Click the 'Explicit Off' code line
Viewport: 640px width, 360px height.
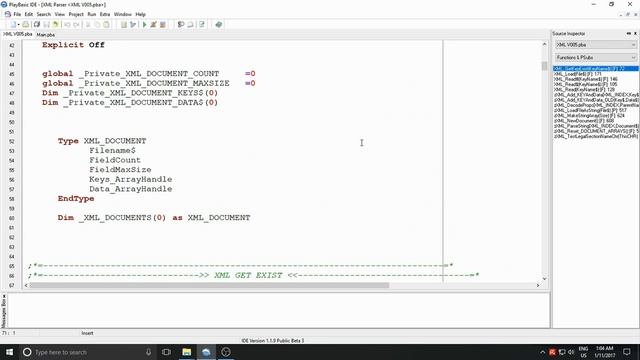[73, 45]
